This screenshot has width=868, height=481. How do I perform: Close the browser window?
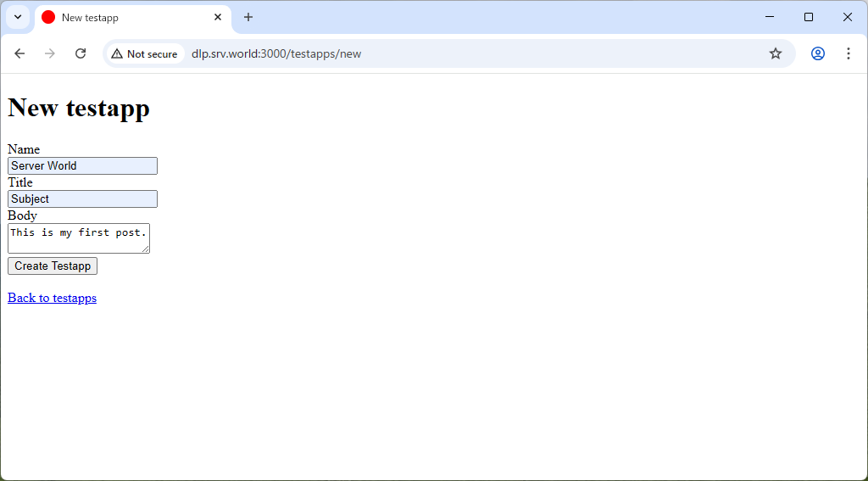click(x=848, y=17)
